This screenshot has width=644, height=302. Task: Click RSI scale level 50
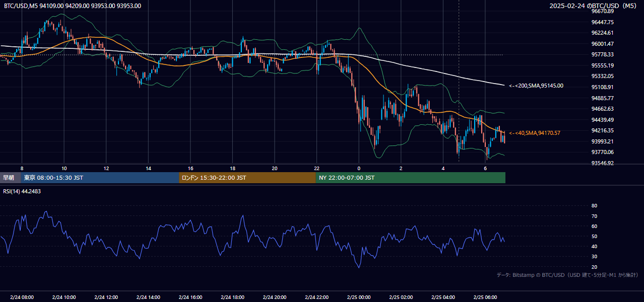point(594,236)
